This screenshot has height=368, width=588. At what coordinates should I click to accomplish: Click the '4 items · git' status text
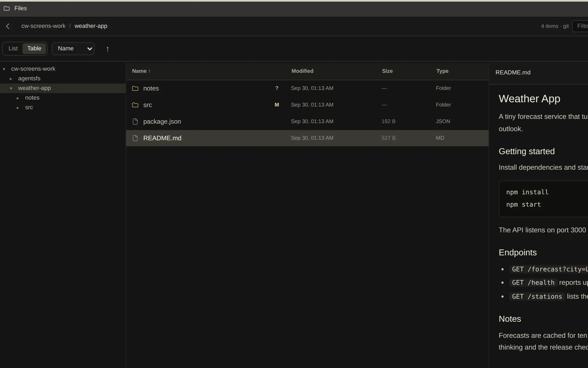click(x=555, y=26)
